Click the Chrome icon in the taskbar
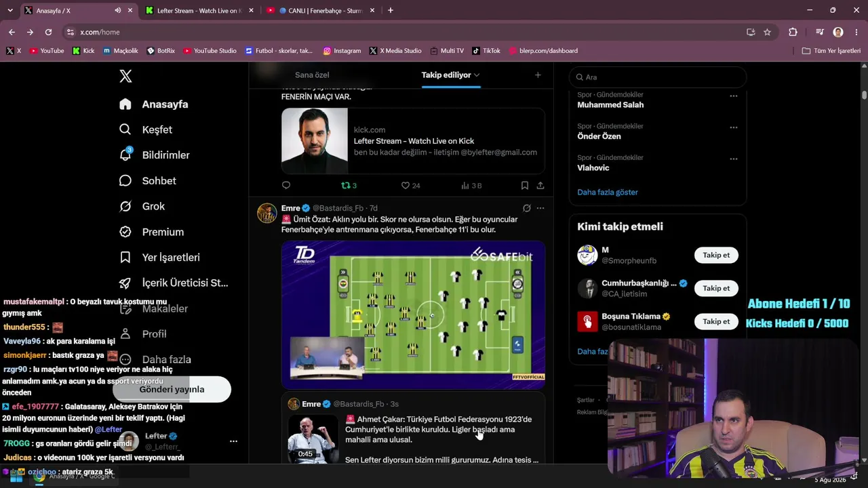The image size is (868, 488). [x=39, y=476]
